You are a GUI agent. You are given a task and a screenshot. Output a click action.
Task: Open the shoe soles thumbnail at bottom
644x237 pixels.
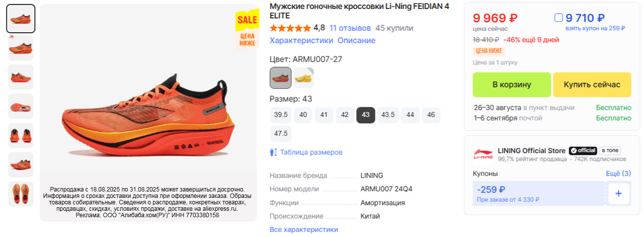coord(21,194)
